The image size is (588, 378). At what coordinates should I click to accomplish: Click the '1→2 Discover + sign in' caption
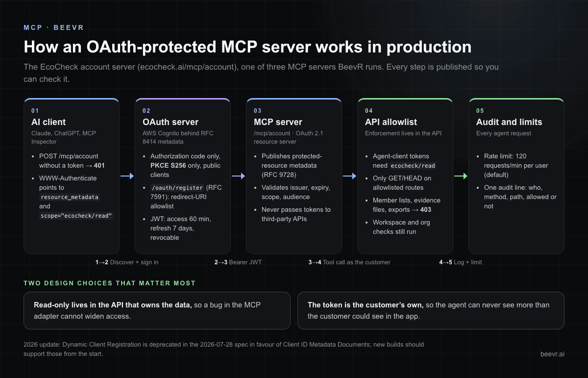127,262
